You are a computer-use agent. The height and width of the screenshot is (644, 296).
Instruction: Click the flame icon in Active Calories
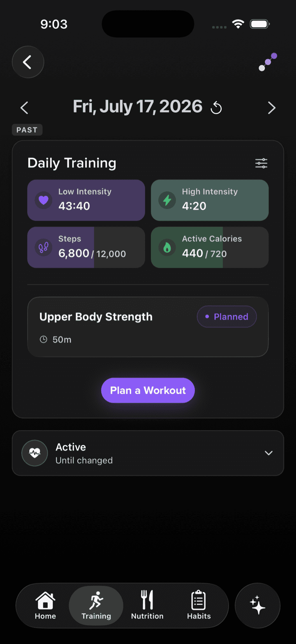[167, 247]
